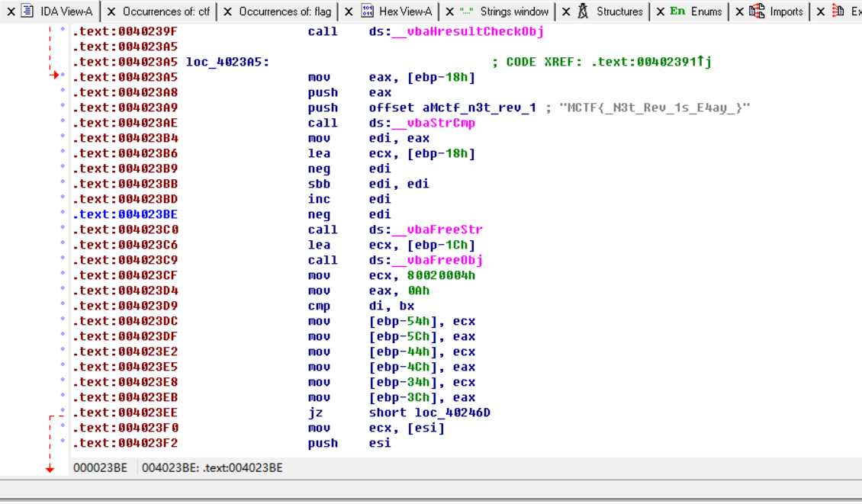Click the red jump arrow at loc_4023A5
862x504 pixels.
click(54, 75)
